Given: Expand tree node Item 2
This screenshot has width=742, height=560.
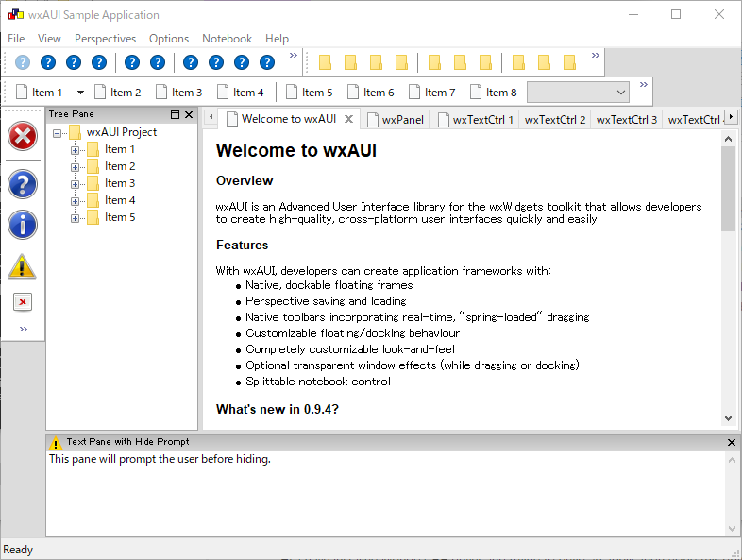Looking at the screenshot, I should [x=75, y=167].
